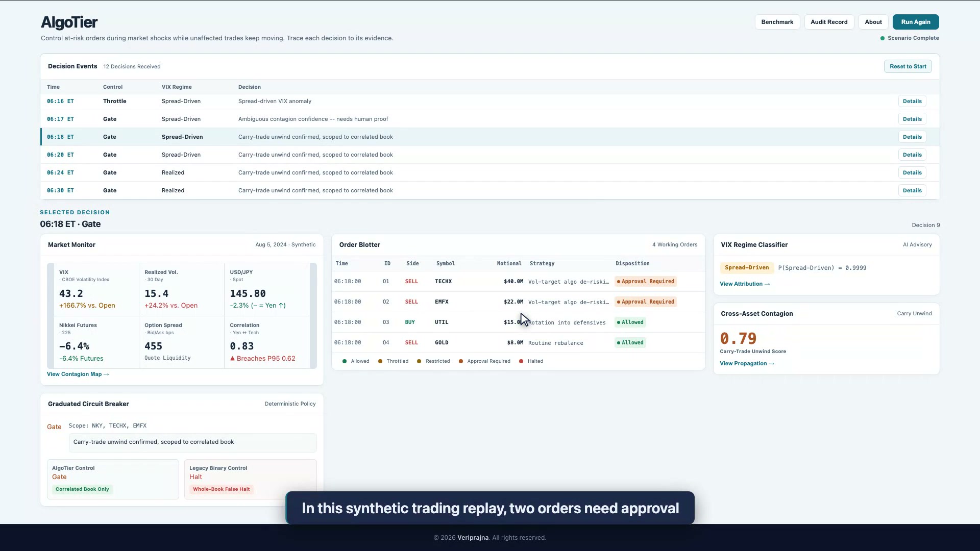Click the Run Again button
This screenshot has height=551, width=980.
tap(916, 22)
